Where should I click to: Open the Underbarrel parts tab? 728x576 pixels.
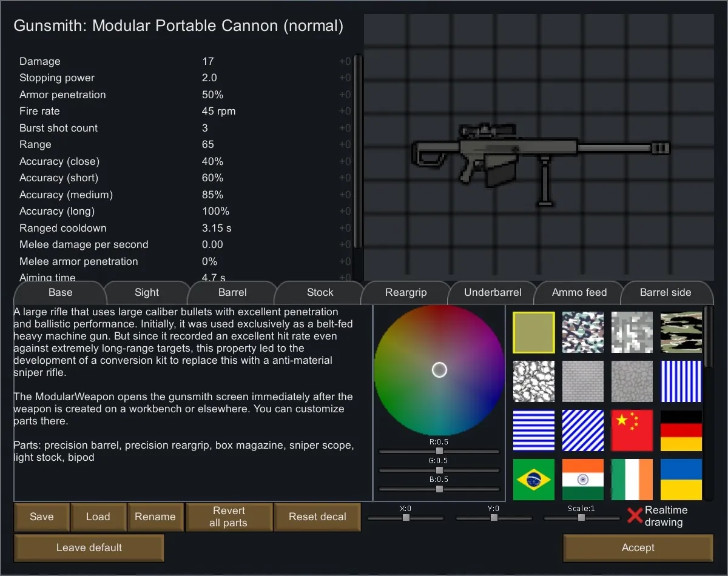click(493, 292)
